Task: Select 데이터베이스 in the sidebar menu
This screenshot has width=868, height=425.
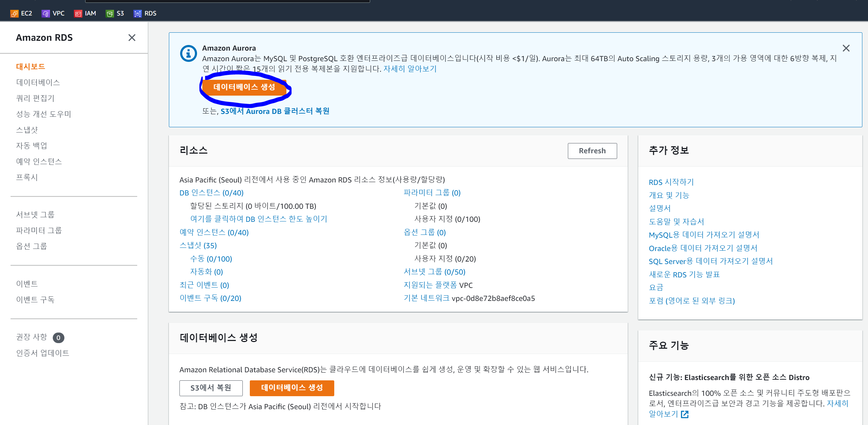Action: (38, 82)
